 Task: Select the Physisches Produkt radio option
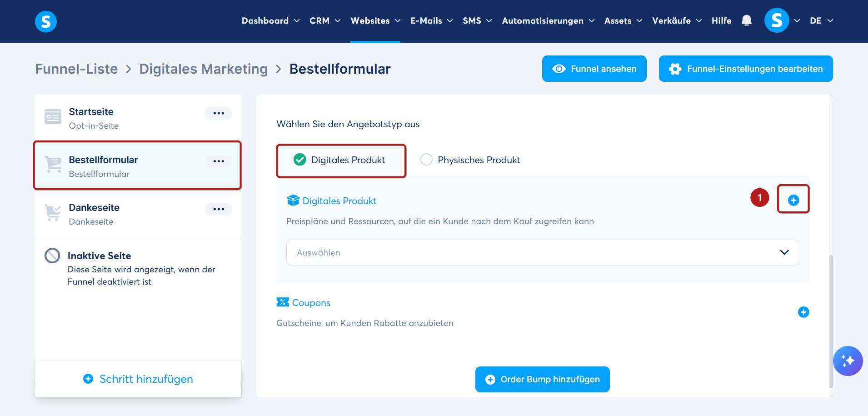[426, 160]
